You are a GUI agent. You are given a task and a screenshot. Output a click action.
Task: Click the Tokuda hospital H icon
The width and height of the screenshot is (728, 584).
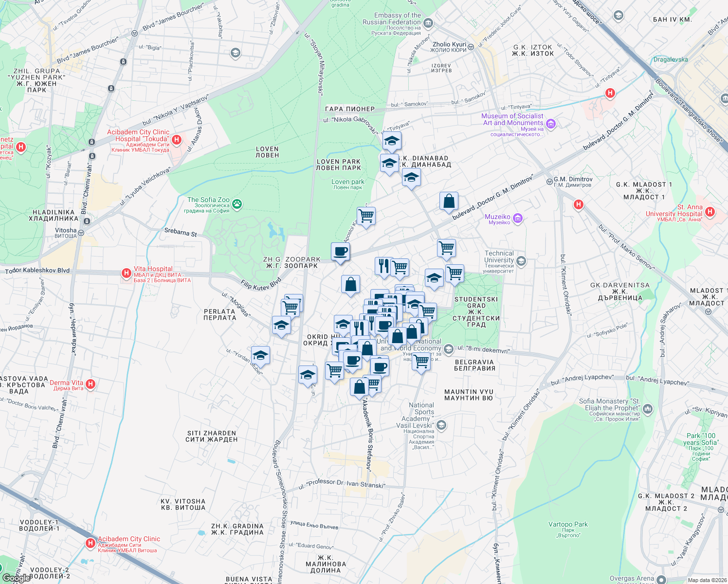(177, 140)
